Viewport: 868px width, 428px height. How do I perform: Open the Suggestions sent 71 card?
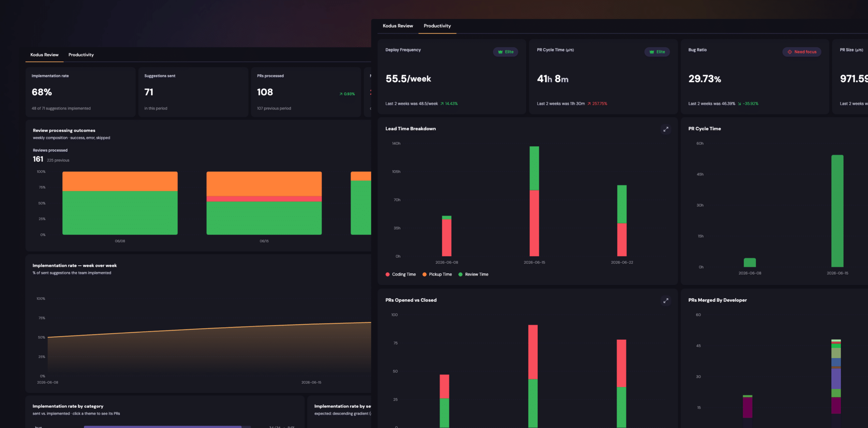[x=193, y=92]
